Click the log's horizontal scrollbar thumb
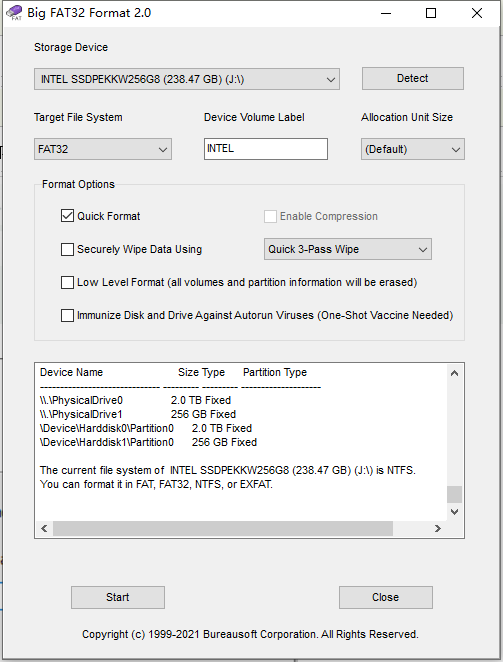 [x=223, y=528]
